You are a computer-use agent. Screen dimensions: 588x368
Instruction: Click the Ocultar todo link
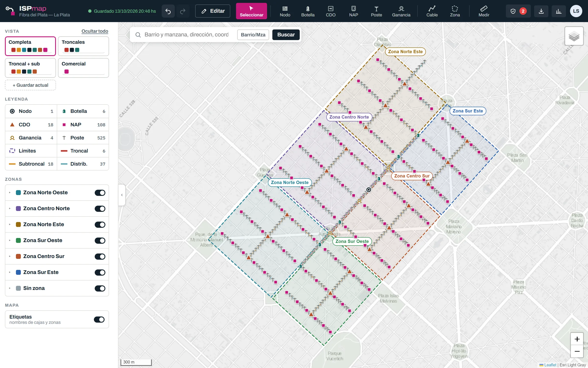[x=95, y=31]
